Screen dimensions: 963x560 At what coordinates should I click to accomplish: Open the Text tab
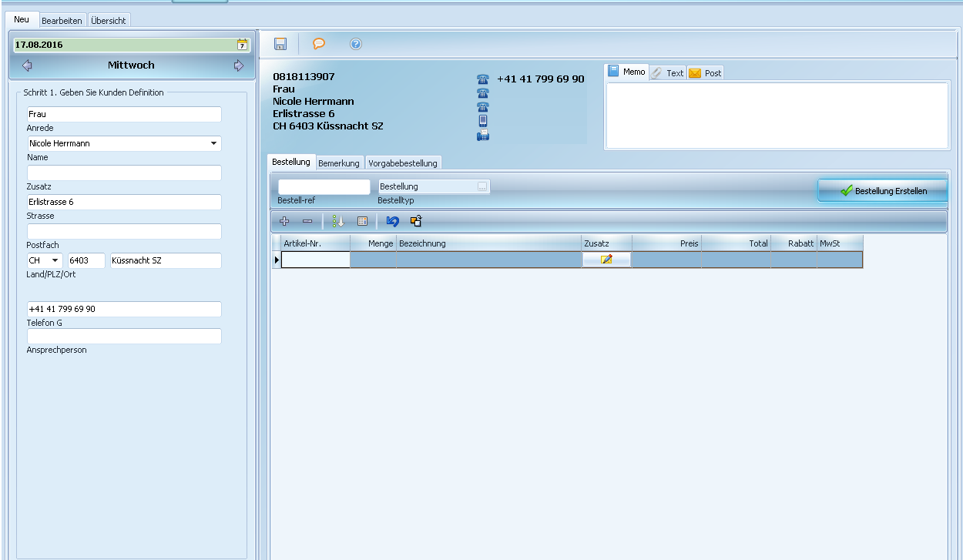tap(667, 73)
